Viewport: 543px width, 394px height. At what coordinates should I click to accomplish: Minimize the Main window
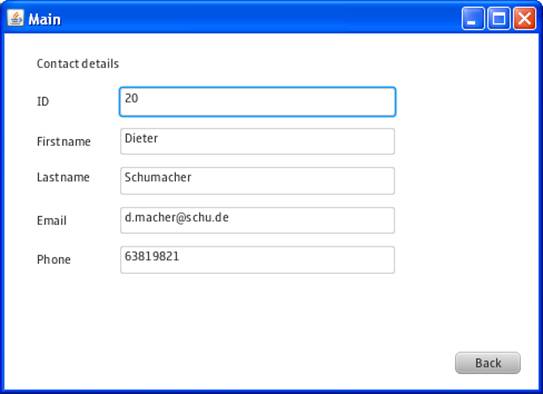click(x=473, y=18)
